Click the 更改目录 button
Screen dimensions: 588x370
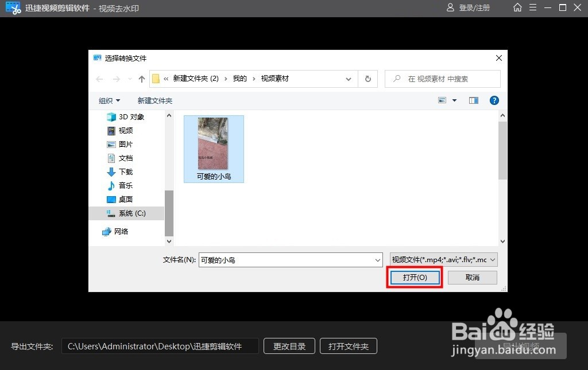tap(289, 346)
